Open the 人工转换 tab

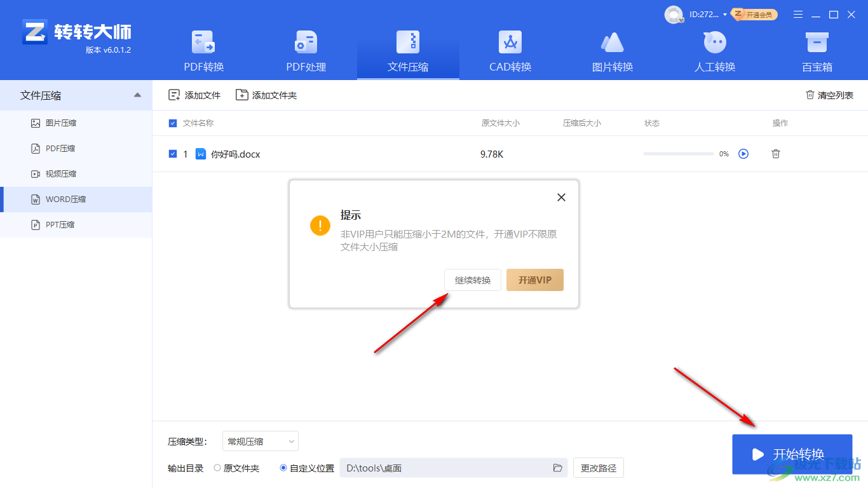pos(715,52)
